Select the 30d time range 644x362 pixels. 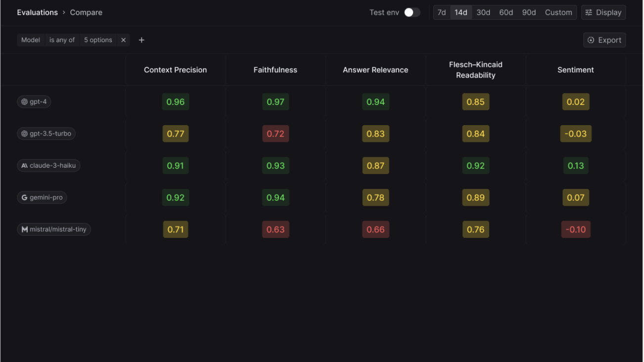[x=483, y=12]
